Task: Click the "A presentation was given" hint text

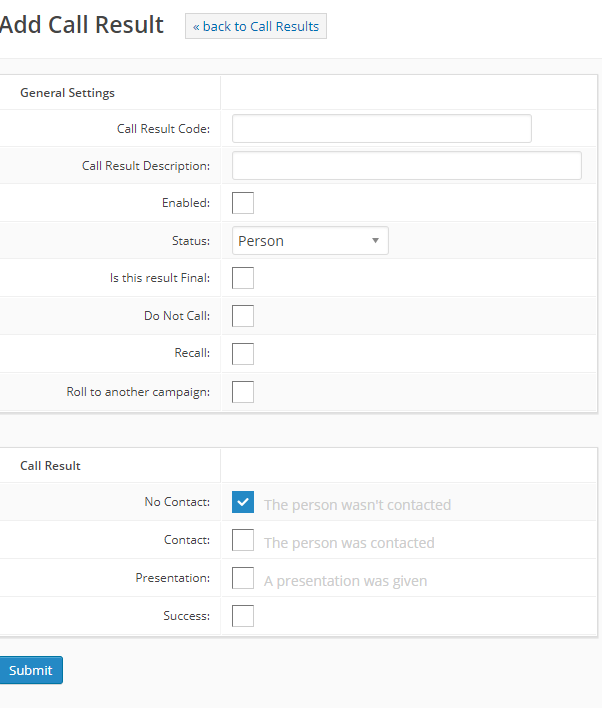Action: 345,581
